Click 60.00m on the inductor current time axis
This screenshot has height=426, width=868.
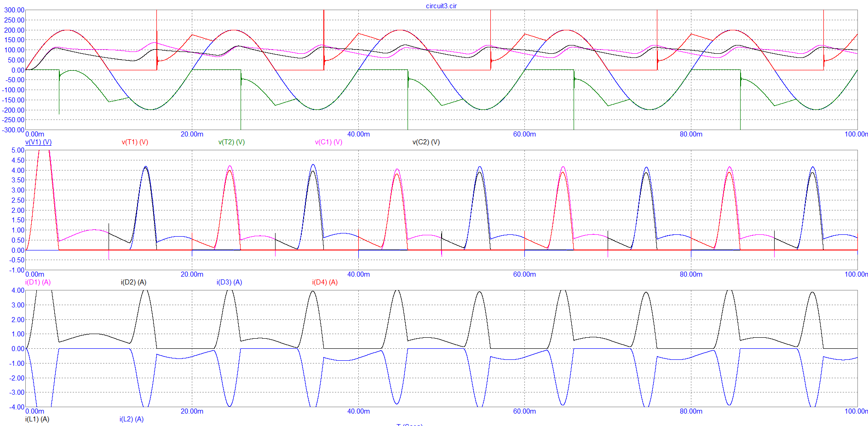(x=524, y=411)
